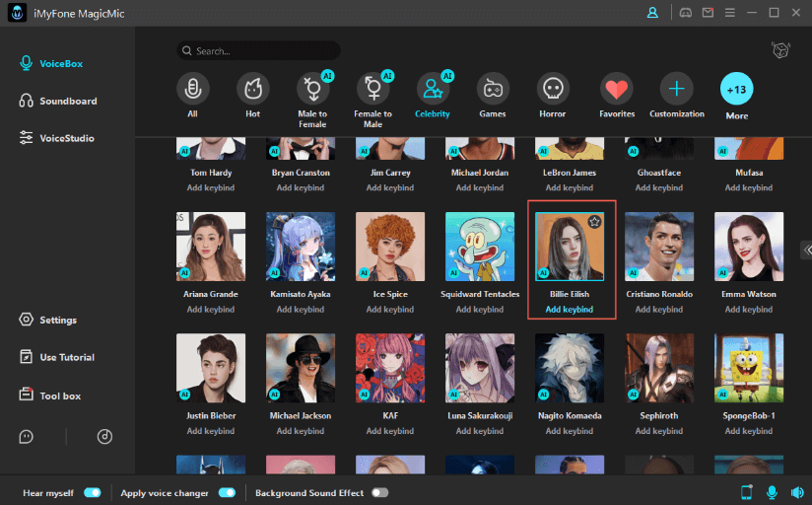Click the voice Search field
This screenshot has height=505, width=812.
[258, 51]
